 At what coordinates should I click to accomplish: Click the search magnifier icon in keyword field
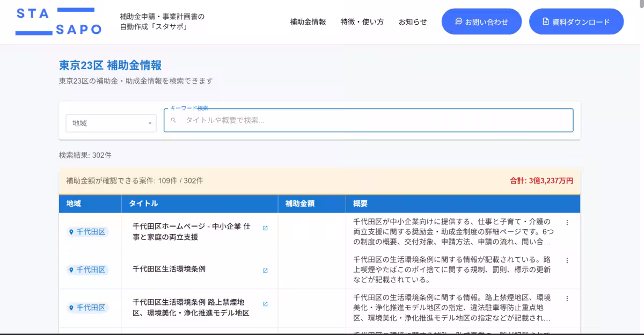173,120
